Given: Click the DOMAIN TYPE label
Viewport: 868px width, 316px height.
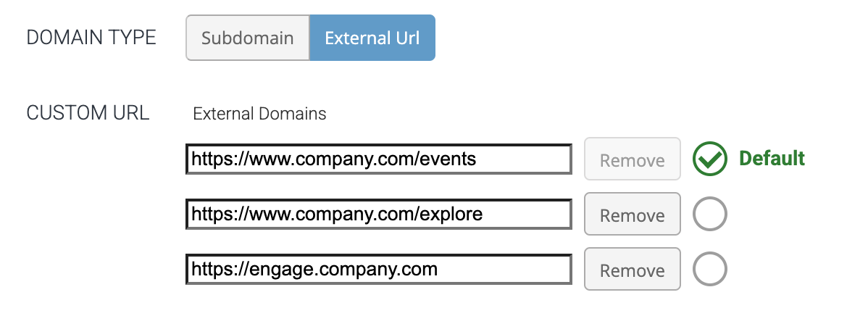Looking at the screenshot, I should (x=91, y=38).
